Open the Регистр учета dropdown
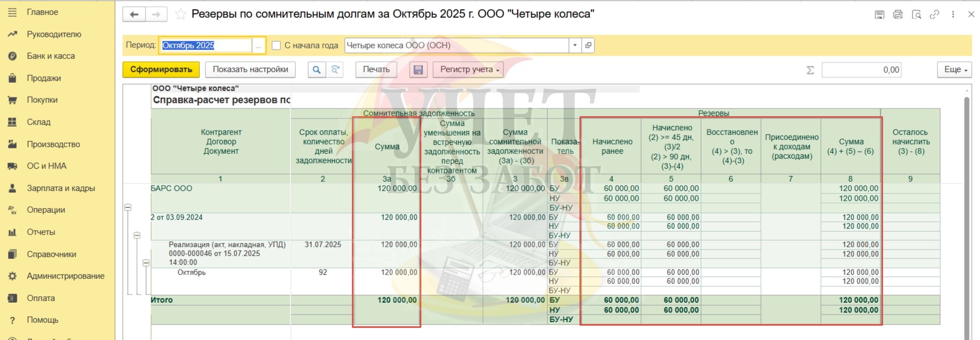Screen dimensions: 980x340 pyautogui.click(x=468, y=69)
